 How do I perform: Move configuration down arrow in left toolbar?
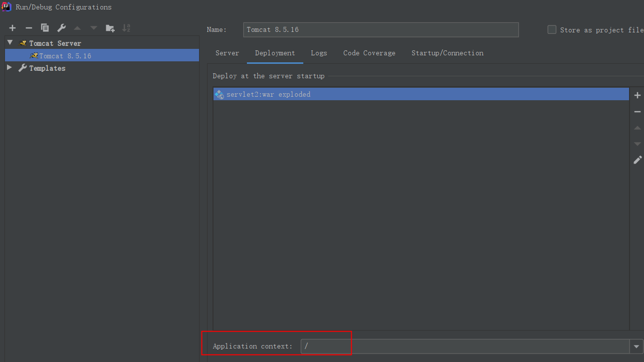tap(93, 28)
